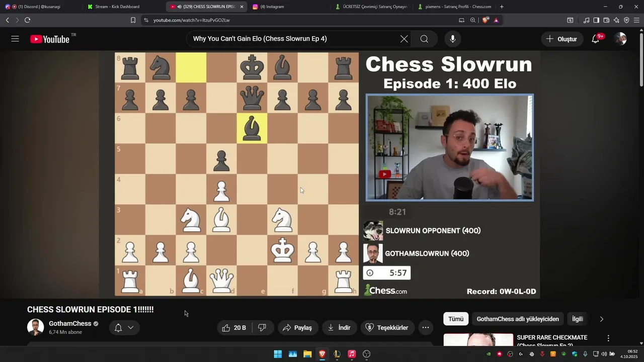Image resolution: width=644 pixels, height=362 pixels.
Task: Open YouTube notifications bell
Action: coord(596,39)
